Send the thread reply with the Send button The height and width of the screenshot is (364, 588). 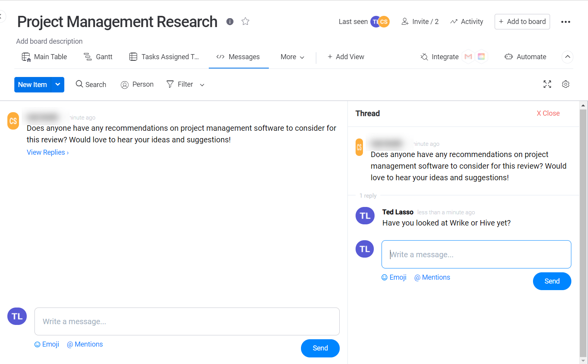click(552, 281)
